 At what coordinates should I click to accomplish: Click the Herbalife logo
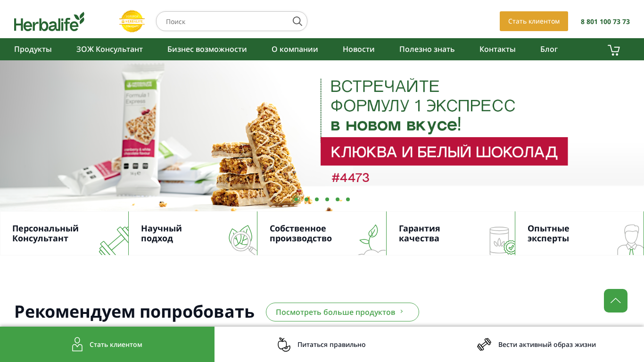49,22
